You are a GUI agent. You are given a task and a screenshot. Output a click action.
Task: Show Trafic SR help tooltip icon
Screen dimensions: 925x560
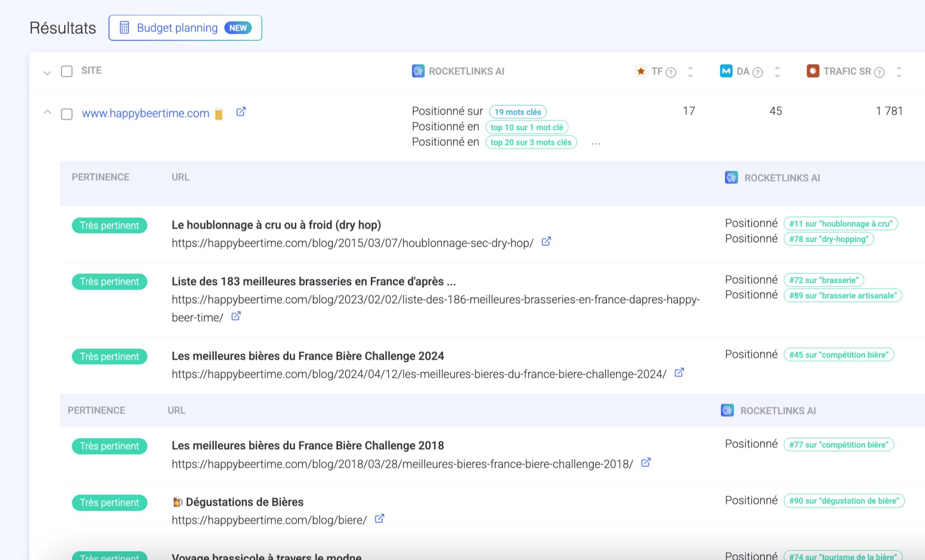[x=879, y=73]
